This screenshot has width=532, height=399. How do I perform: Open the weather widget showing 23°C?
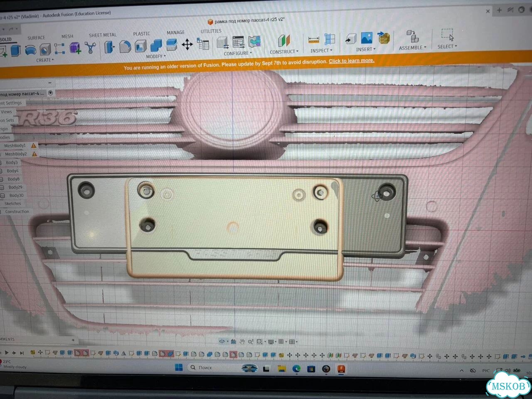pos(14,364)
